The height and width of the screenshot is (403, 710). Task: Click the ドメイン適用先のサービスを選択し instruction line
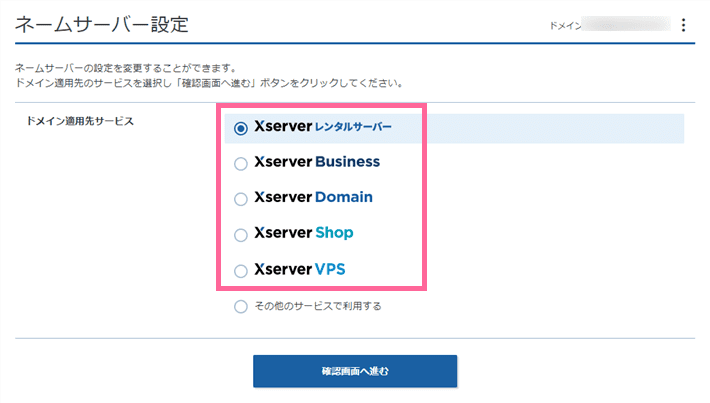209,83
